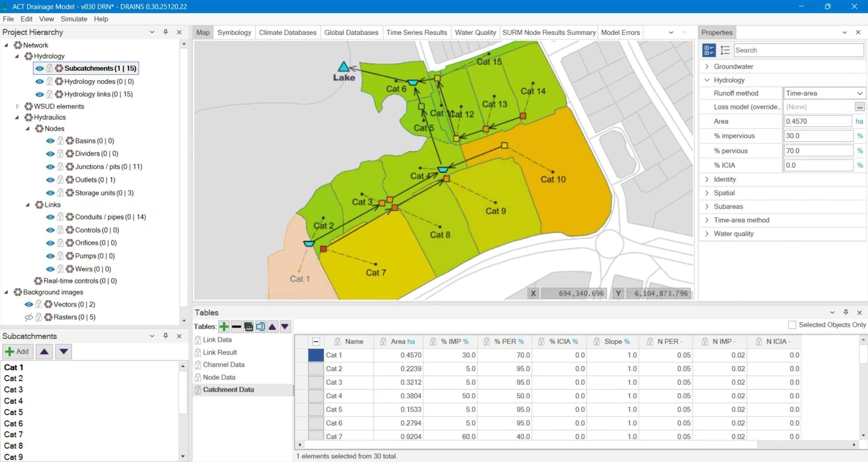The height and width of the screenshot is (462, 868).
Task: Switch to the Climate Databases tab
Action: 288,33
